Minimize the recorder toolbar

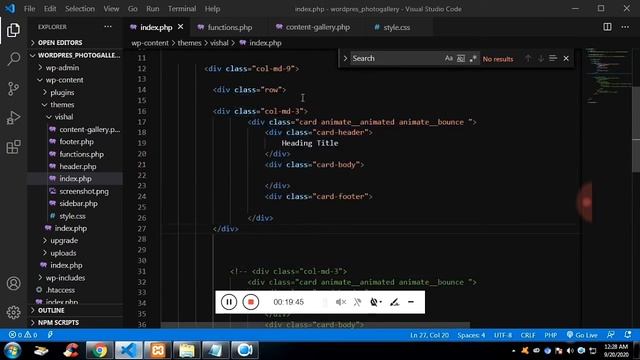coord(411,302)
